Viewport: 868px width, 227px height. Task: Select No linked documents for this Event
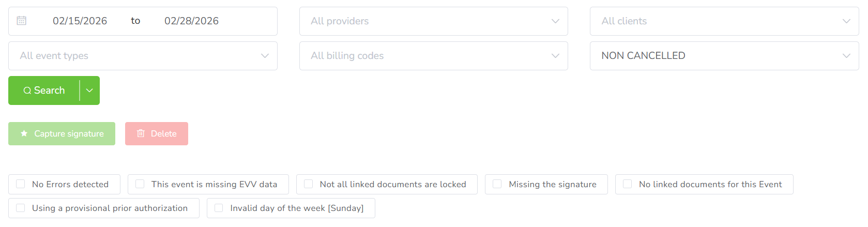627,184
